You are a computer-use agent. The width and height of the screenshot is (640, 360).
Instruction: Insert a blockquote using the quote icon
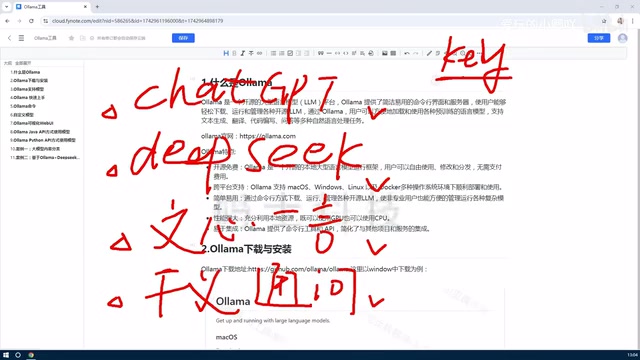coord(320,53)
